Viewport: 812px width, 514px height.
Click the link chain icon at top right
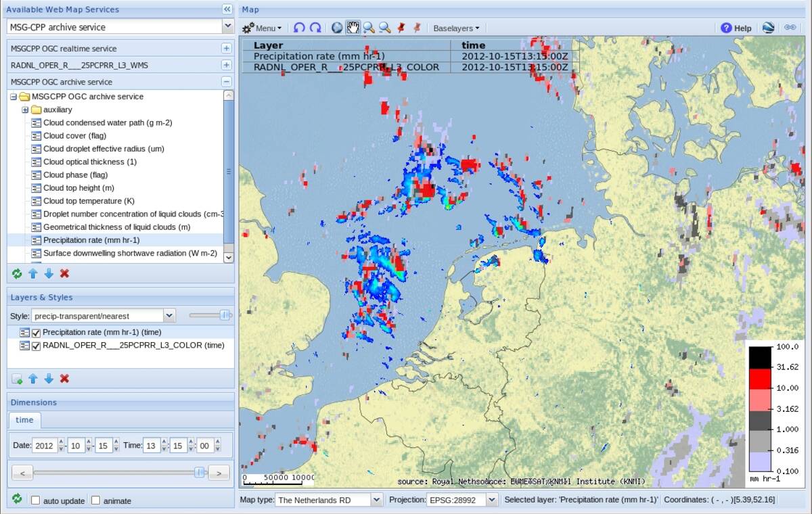pyautogui.click(x=790, y=28)
